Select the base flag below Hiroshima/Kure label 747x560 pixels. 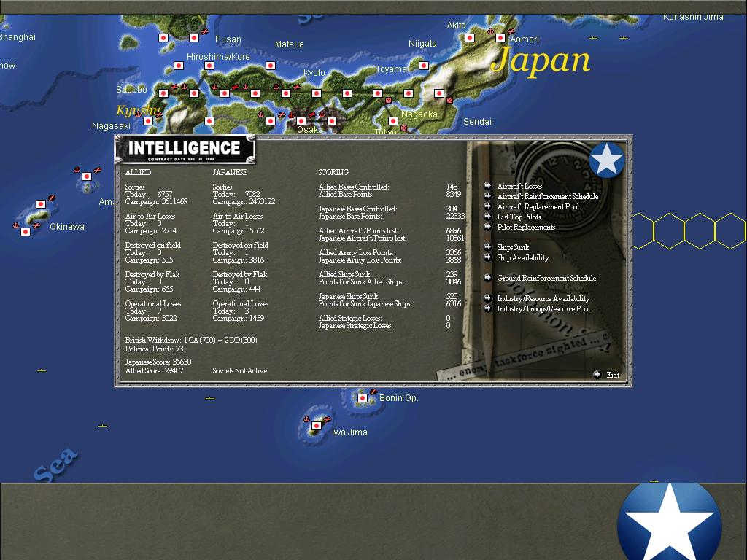coord(209,65)
